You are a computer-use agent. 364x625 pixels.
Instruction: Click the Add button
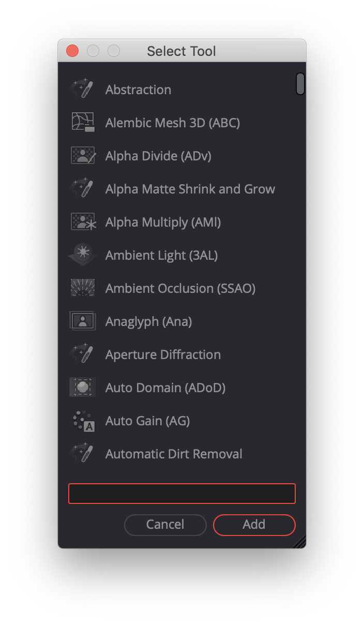click(x=254, y=525)
